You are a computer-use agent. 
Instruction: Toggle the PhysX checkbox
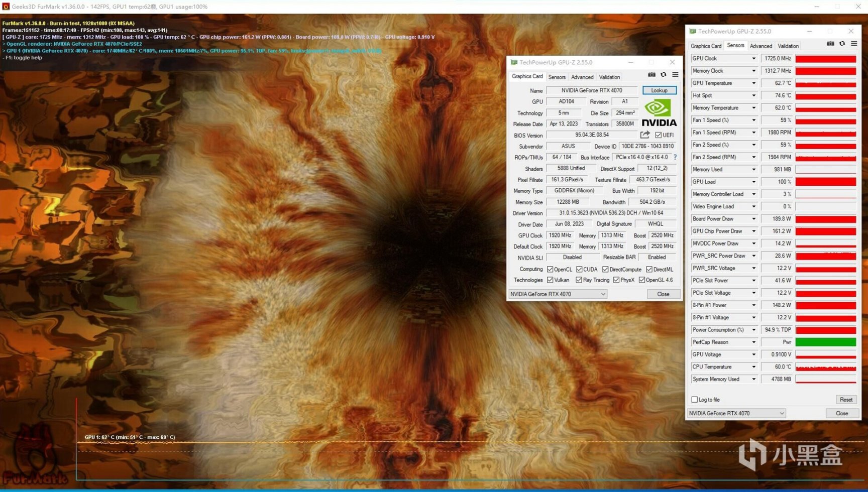tap(616, 280)
